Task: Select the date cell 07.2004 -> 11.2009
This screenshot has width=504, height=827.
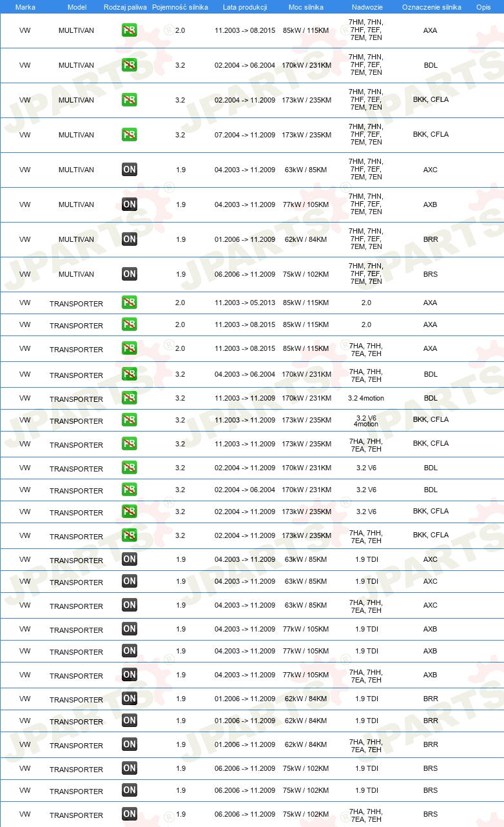Action: pyautogui.click(x=245, y=135)
